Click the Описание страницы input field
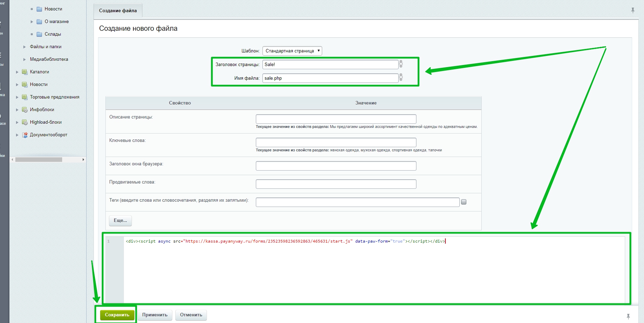The width and height of the screenshot is (644, 323). (x=336, y=119)
